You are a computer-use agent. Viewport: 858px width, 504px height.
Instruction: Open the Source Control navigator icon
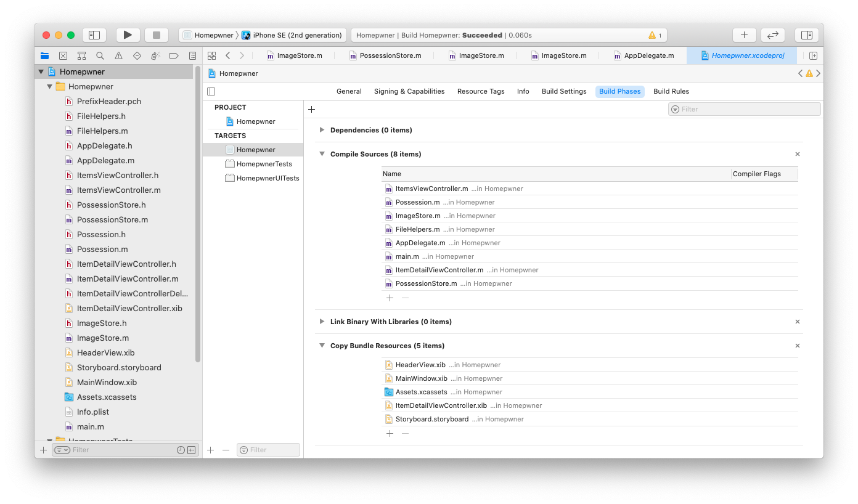click(63, 55)
